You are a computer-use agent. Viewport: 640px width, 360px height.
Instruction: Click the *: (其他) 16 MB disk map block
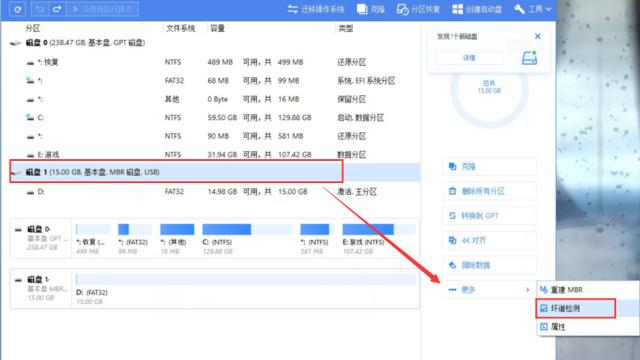(176, 238)
